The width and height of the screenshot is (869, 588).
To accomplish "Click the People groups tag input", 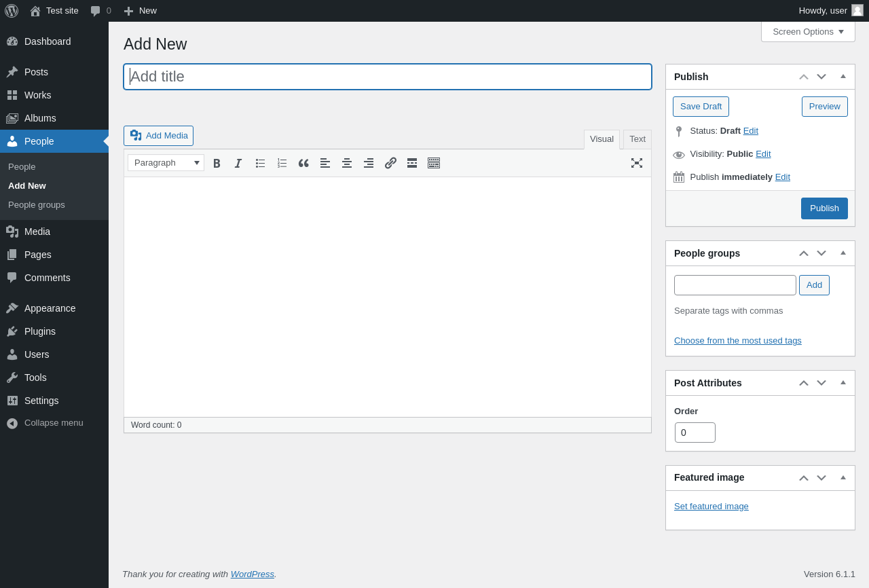I will (735, 285).
